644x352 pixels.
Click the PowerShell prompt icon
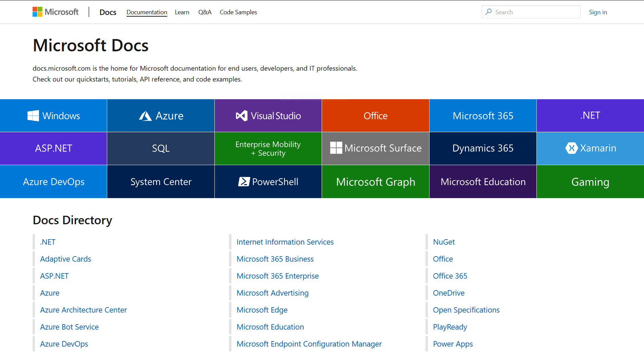244,182
